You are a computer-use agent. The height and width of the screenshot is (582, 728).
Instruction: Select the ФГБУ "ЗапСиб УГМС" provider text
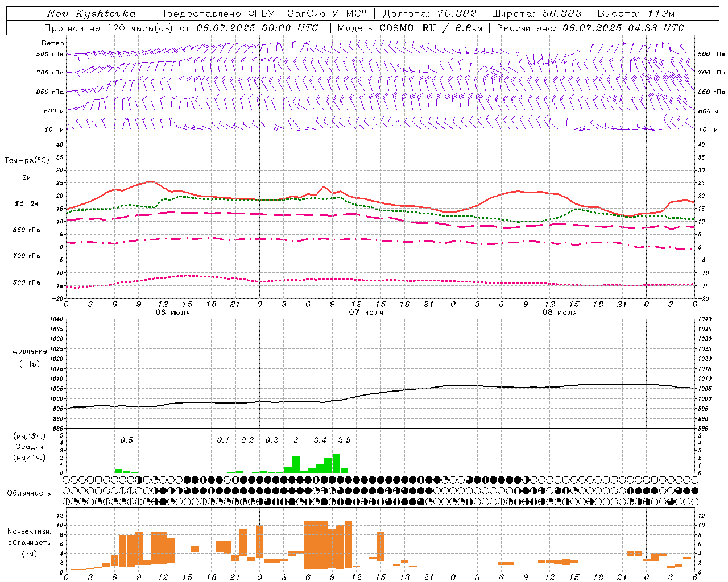pyautogui.click(x=306, y=14)
